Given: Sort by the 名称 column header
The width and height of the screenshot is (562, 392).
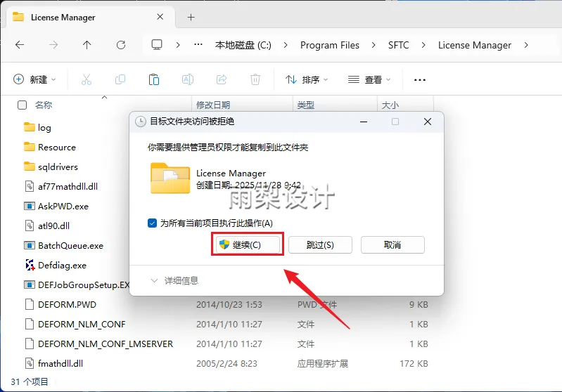Looking at the screenshot, I should click(x=44, y=105).
